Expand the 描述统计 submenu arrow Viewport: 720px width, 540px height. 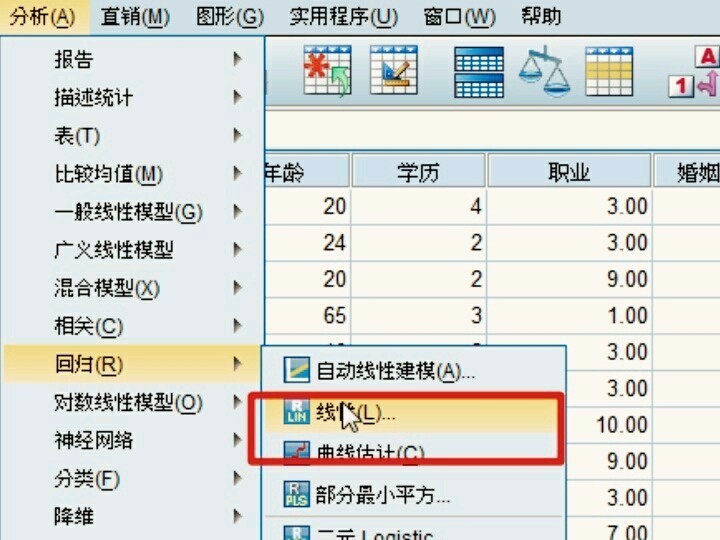(x=237, y=97)
